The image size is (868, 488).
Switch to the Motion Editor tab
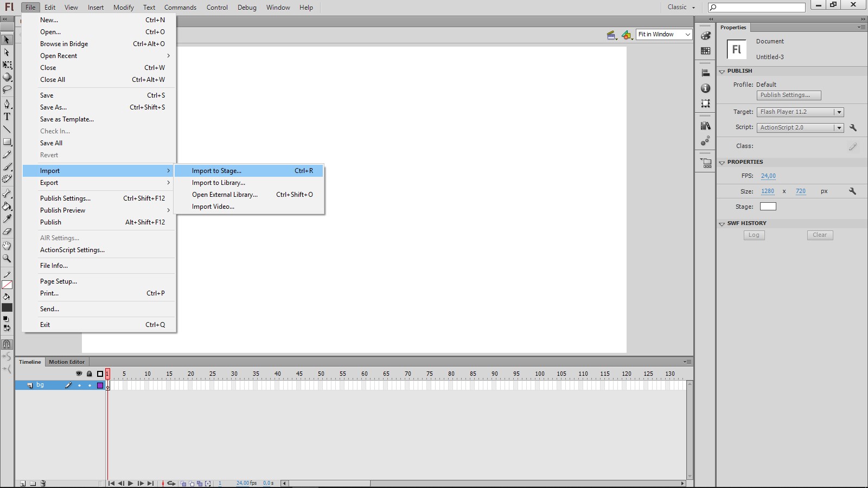pyautogui.click(x=67, y=362)
